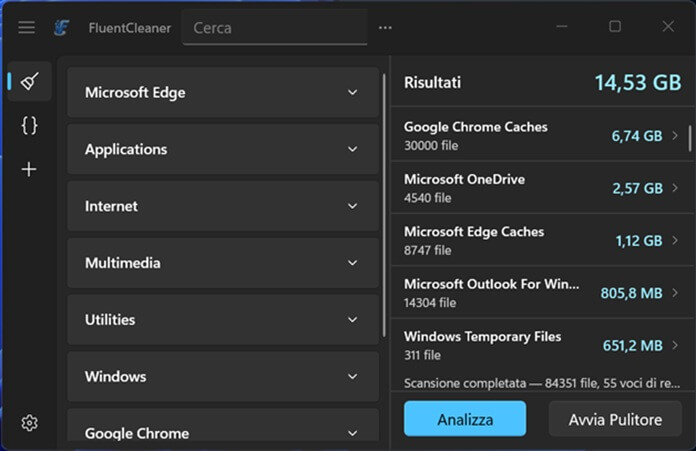Click the 2,57 GB size value

tap(637, 188)
